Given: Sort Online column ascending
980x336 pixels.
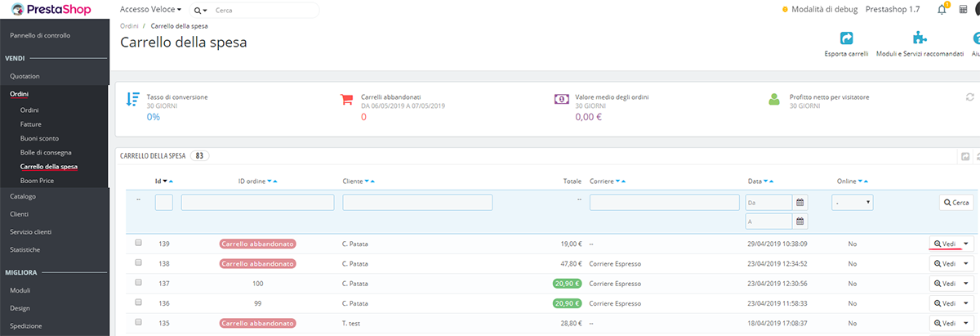Looking at the screenshot, I should pyautogui.click(x=866, y=181).
